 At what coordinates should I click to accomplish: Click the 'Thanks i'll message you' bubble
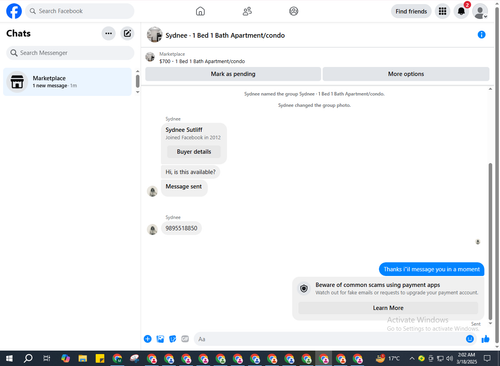(431, 269)
